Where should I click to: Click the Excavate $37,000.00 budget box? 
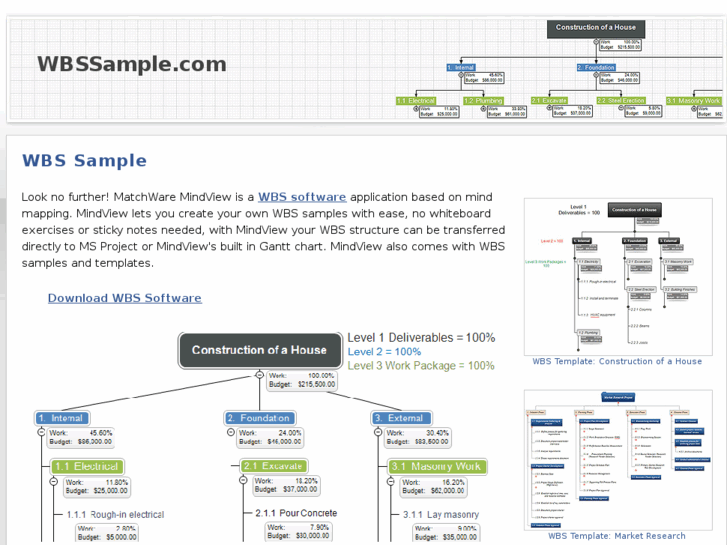coord(286,485)
